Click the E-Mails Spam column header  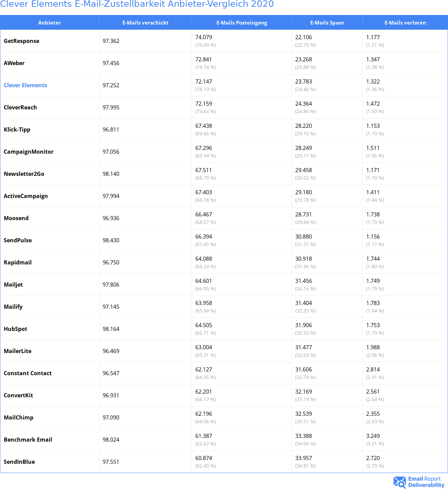click(327, 22)
